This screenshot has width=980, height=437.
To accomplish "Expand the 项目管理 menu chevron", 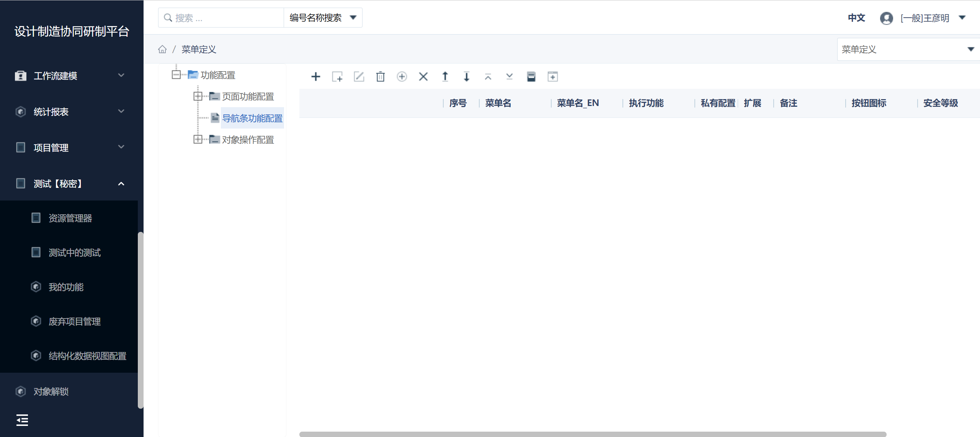I will point(121,147).
